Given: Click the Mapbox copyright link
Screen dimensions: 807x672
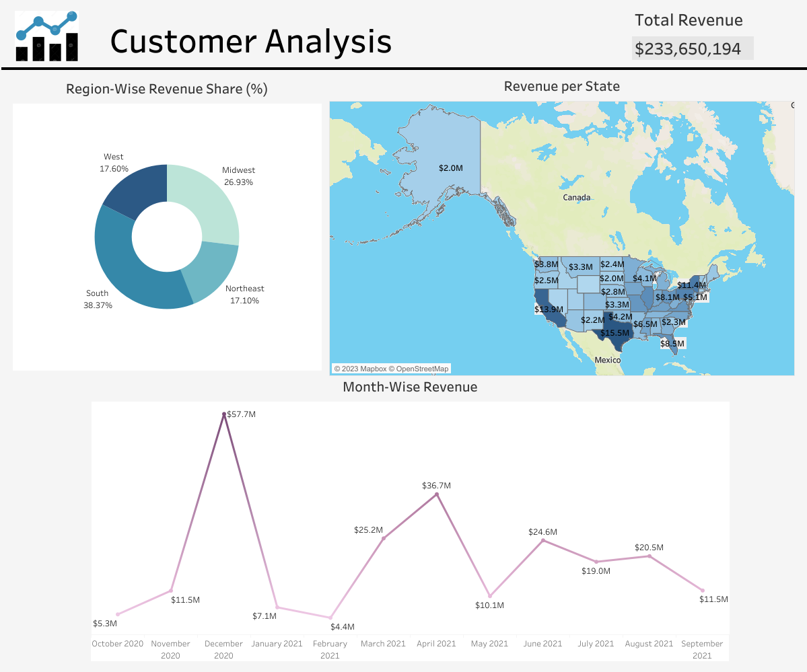Looking at the screenshot, I should pyautogui.click(x=365, y=369).
